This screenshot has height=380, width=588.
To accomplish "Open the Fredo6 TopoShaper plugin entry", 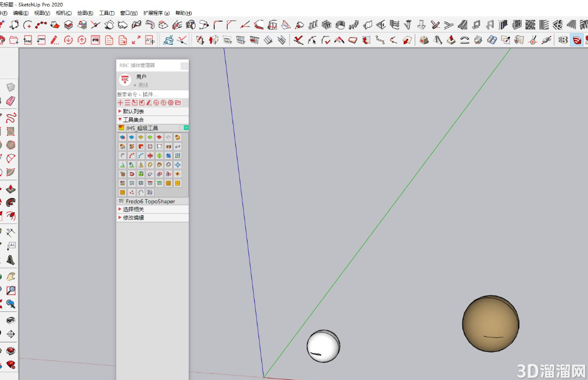I will [x=153, y=201].
